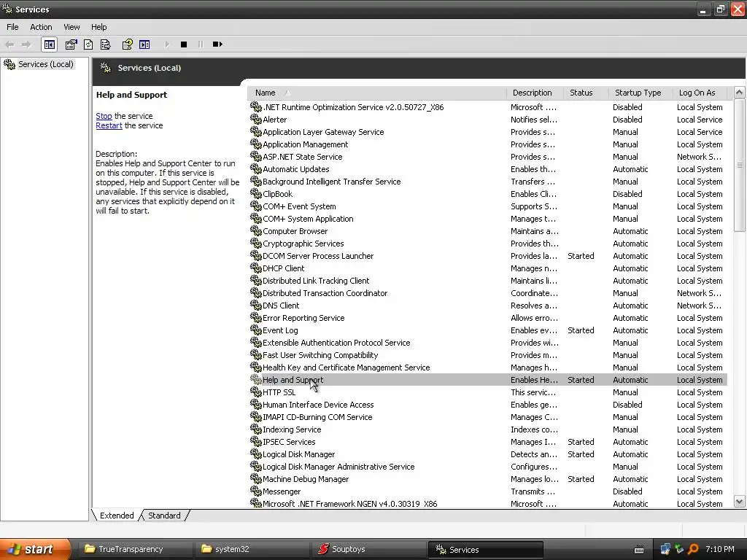
Task: Select COM+ Event System service
Action: (x=487, y=206)
